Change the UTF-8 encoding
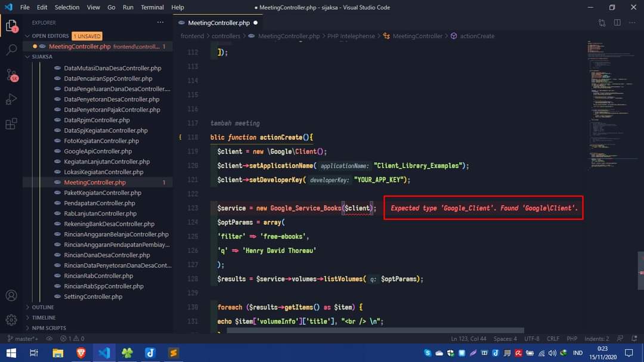644x362 pixels. (531, 339)
